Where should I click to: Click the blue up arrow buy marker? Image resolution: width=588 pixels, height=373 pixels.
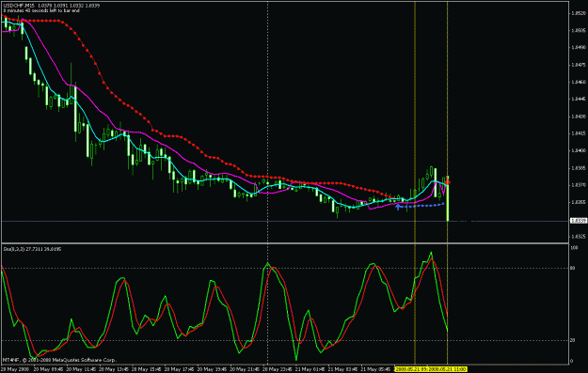tap(398, 206)
